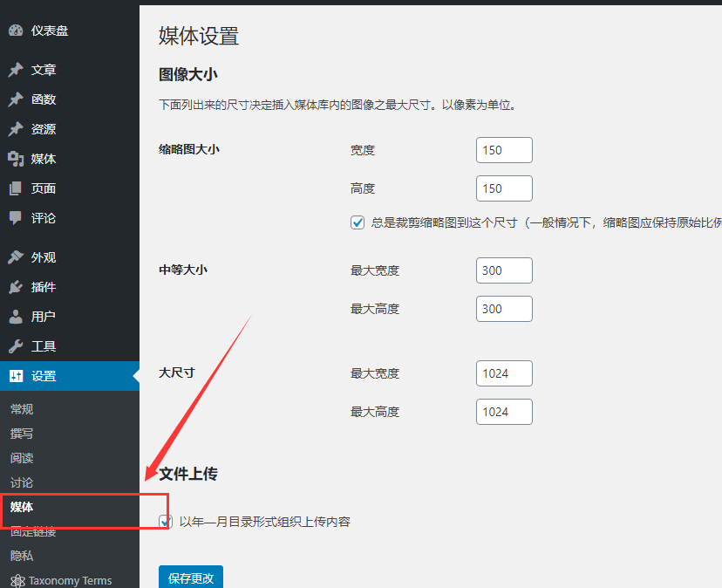The height and width of the screenshot is (588, 722).
Task: Open the 阅读 reading settings submenu
Action: tap(22, 458)
